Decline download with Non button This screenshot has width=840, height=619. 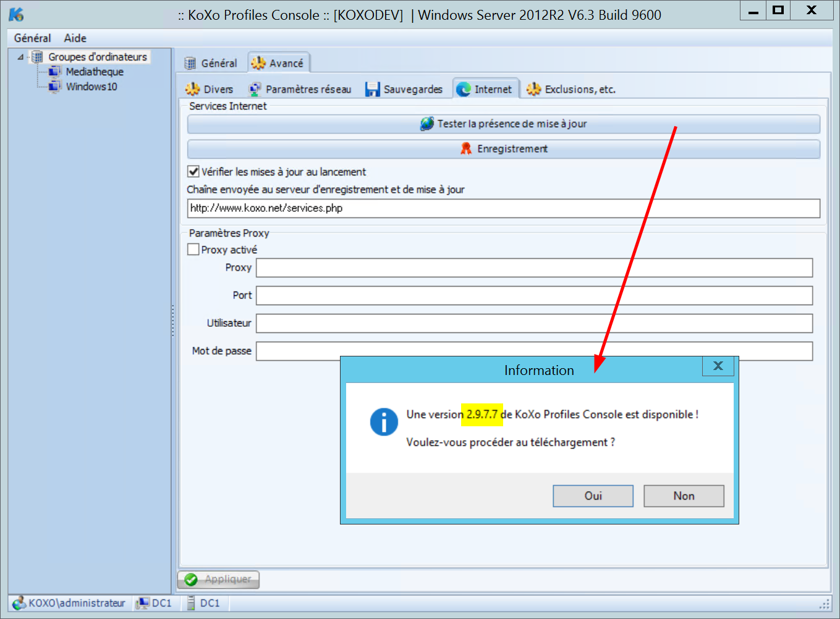(684, 496)
